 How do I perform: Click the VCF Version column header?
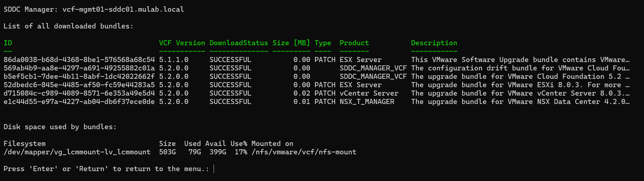[x=182, y=43]
